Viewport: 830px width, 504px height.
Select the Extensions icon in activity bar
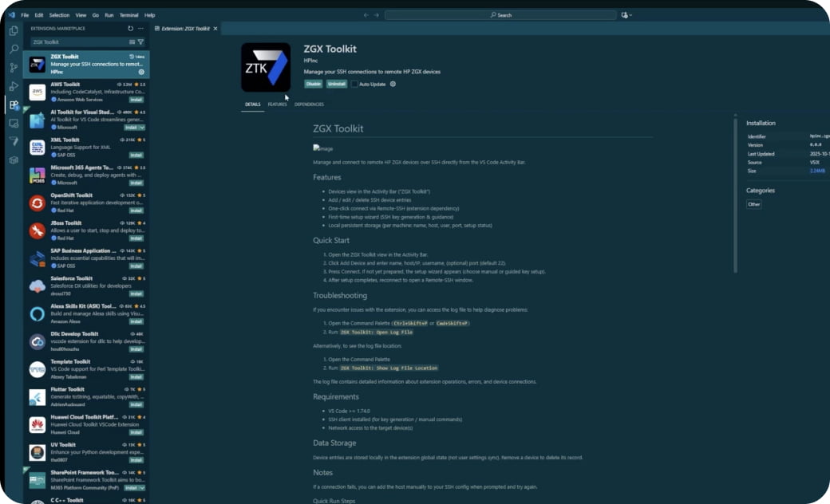pos(14,104)
